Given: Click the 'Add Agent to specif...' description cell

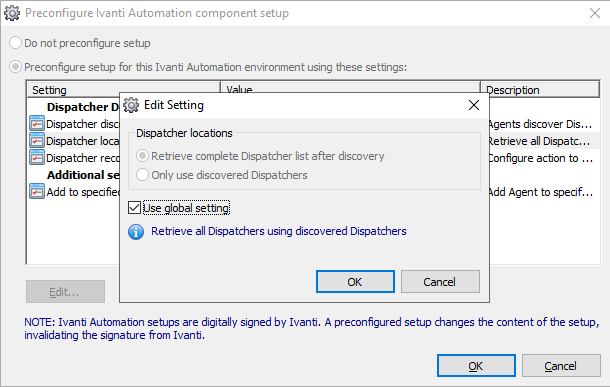Looking at the screenshot, I should pyautogui.click(x=541, y=192).
